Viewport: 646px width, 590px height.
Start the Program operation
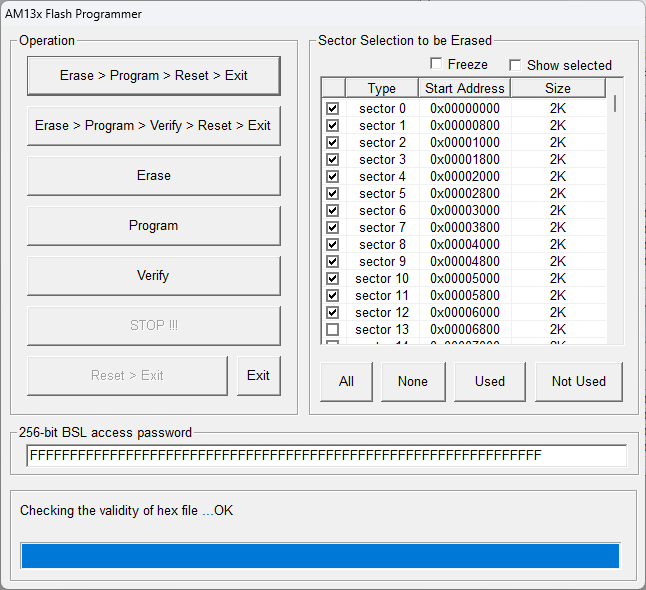pos(154,226)
